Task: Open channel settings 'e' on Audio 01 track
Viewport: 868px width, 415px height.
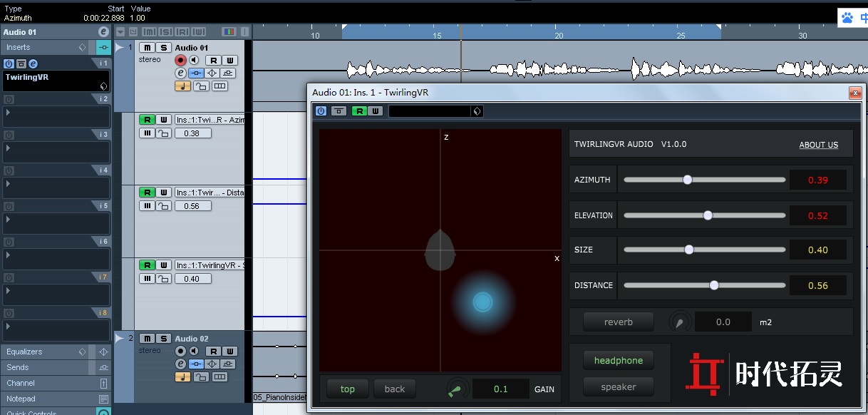Action: click(180, 73)
